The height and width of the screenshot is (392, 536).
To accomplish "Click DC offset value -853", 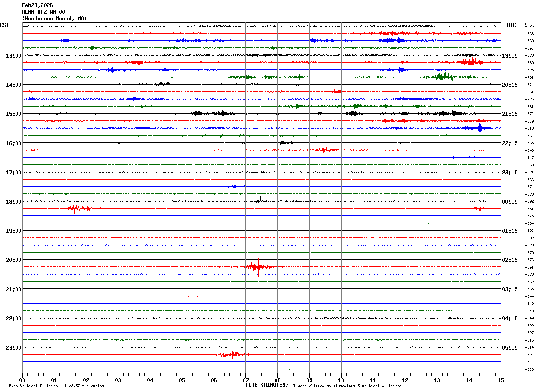I will click(x=529, y=165).
